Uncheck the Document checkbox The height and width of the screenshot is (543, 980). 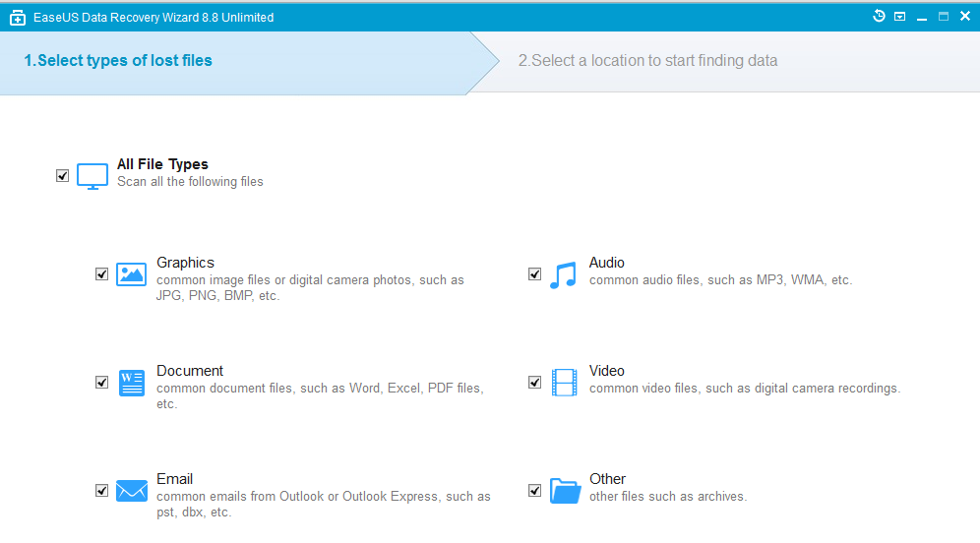(102, 383)
